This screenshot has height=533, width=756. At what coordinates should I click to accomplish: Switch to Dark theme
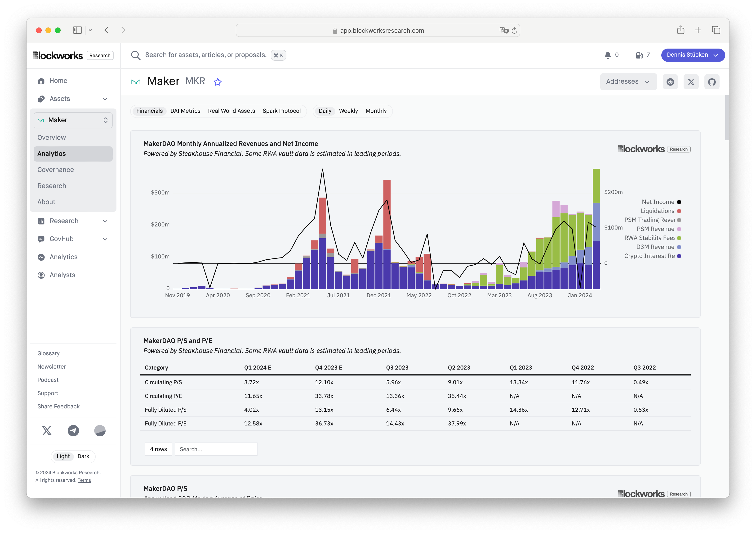(83, 456)
